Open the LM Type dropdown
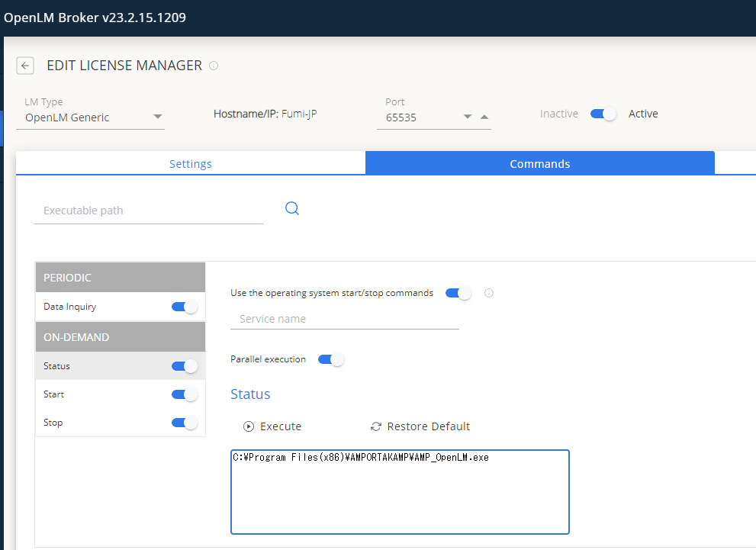 tap(158, 117)
